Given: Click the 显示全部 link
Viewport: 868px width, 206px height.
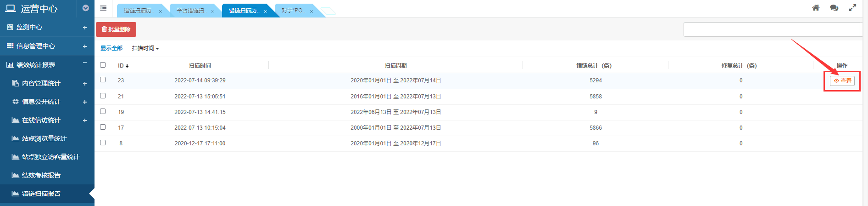Looking at the screenshot, I should (111, 48).
